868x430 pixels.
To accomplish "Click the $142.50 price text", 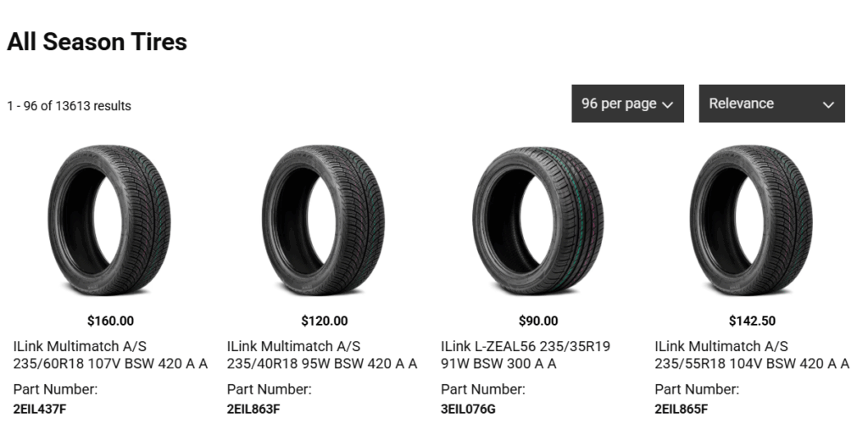I will (x=752, y=321).
